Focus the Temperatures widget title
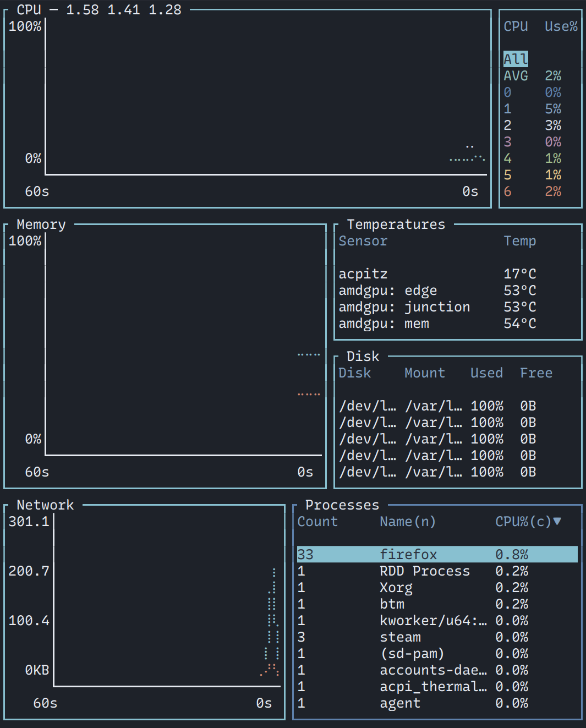This screenshot has width=586, height=728. click(396, 224)
